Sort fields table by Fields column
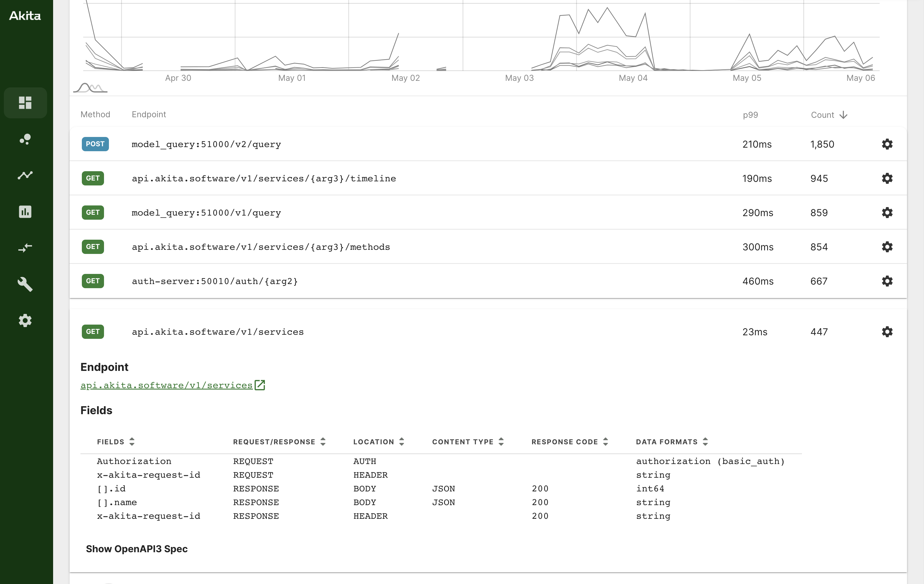The height and width of the screenshot is (584, 924). (132, 442)
